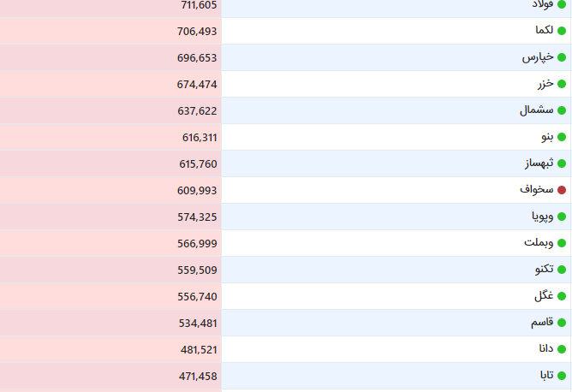Click the green indicator beside ثبهساز

coord(562,163)
